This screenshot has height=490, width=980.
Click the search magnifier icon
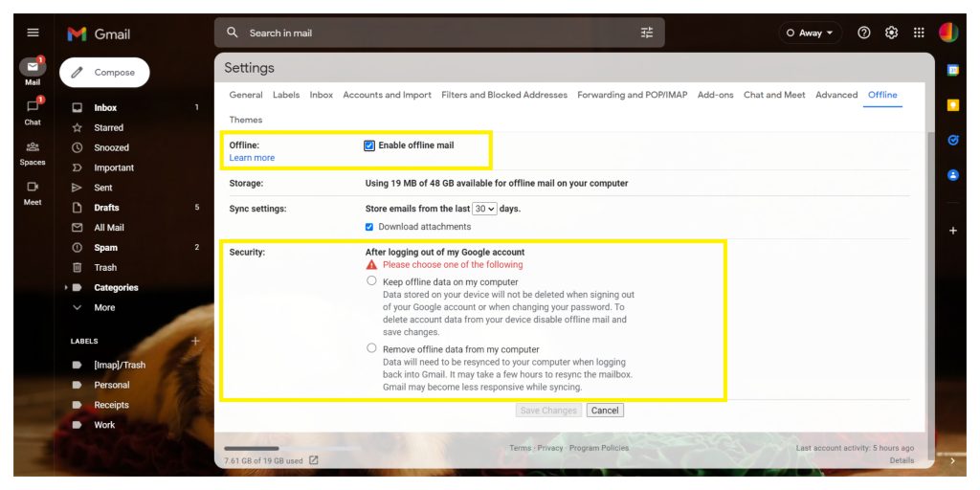tap(233, 33)
